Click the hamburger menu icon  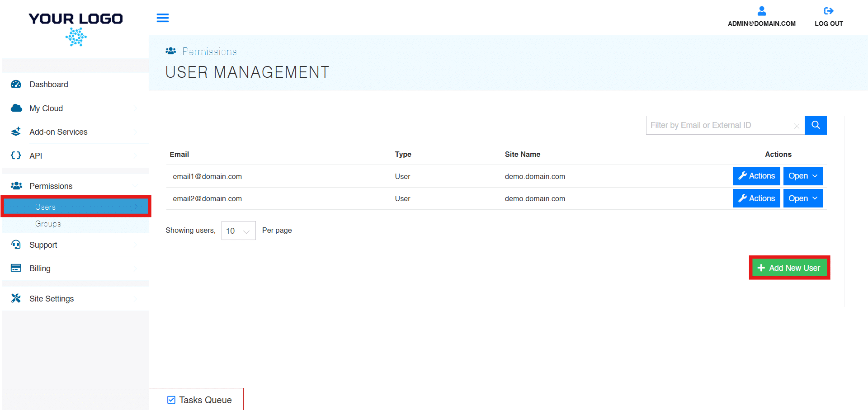(x=163, y=18)
